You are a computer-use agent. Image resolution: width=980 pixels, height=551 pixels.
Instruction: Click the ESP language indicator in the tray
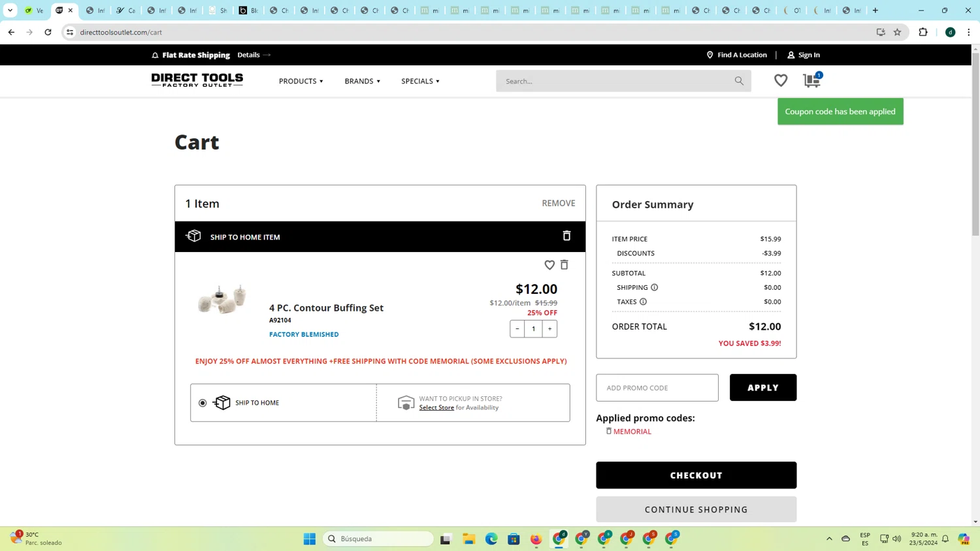pos(865,539)
